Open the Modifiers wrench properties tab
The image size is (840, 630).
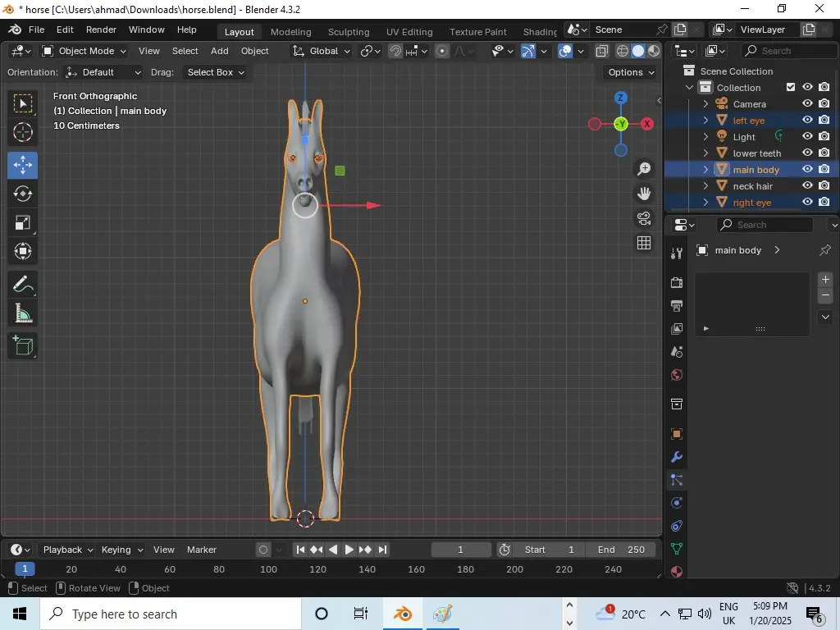[677, 457]
